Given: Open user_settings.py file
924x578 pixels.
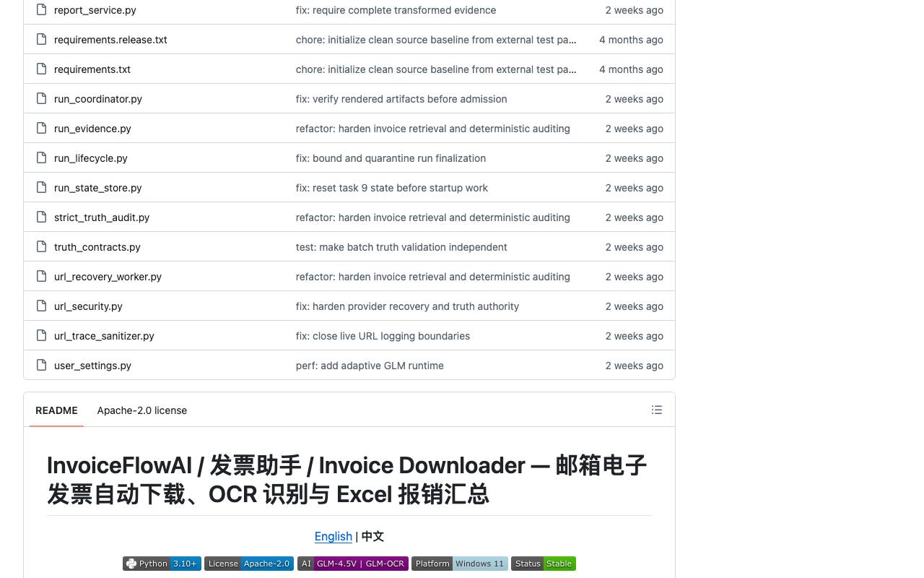Looking at the screenshot, I should click(x=92, y=366).
